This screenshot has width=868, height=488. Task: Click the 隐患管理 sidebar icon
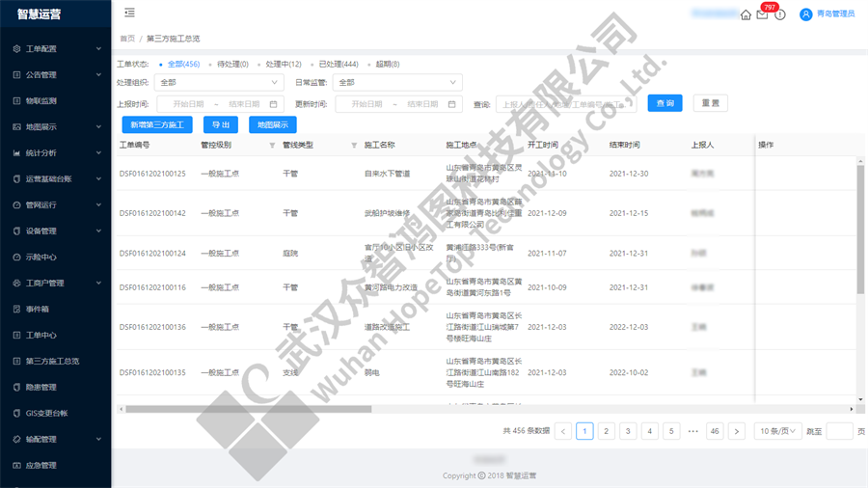16,387
